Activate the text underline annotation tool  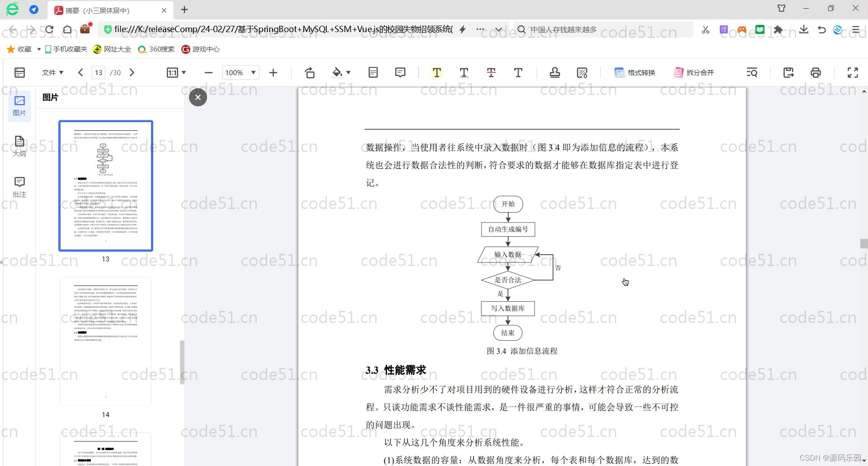464,72
